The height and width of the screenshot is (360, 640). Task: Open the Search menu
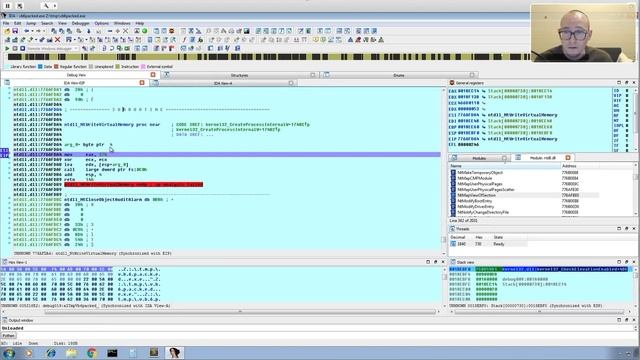tap(47, 23)
